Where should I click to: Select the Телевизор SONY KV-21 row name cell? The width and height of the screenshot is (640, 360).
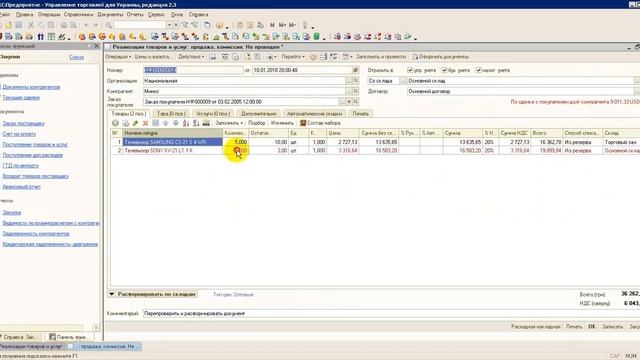pos(173,151)
